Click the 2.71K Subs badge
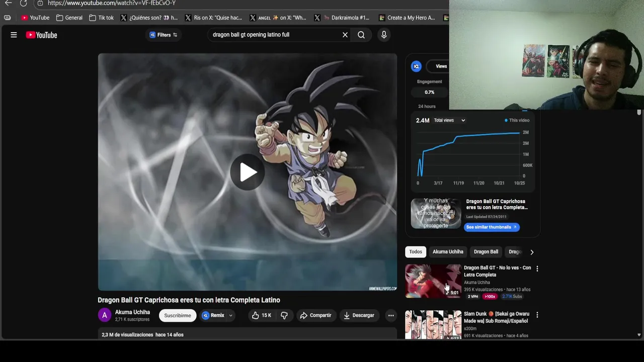 [512, 297]
